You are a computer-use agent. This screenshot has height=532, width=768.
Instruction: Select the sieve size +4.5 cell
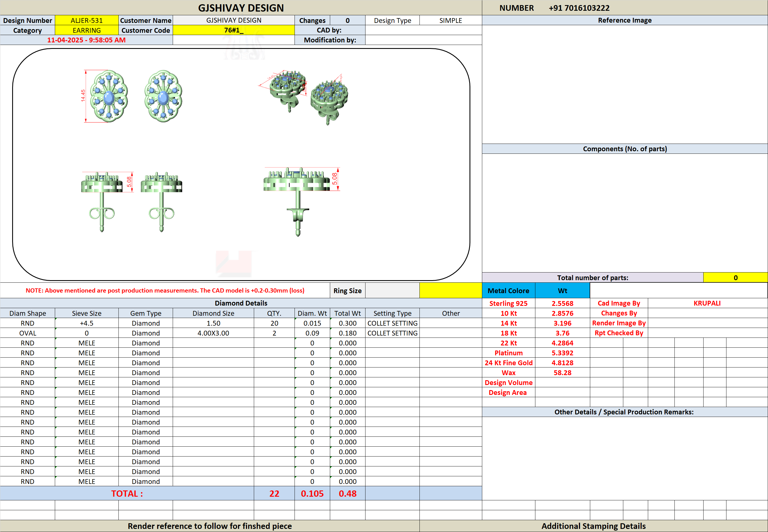[x=87, y=323]
